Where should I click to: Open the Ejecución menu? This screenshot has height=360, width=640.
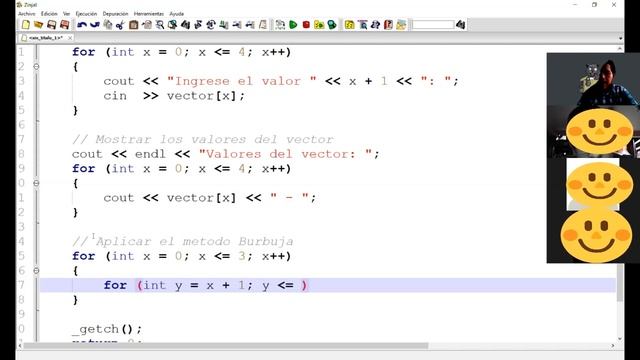click(x=87, y=13)
